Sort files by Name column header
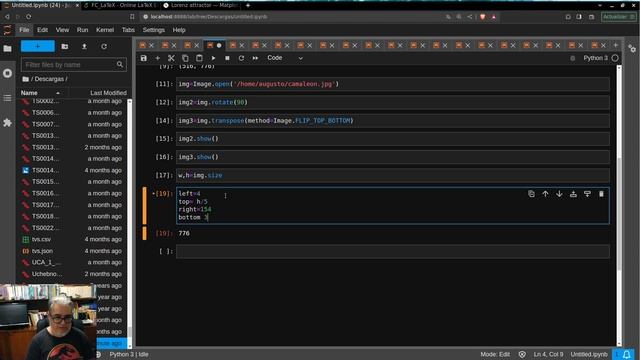The height and width of the screenshot is (360, 640). [40, 93]
